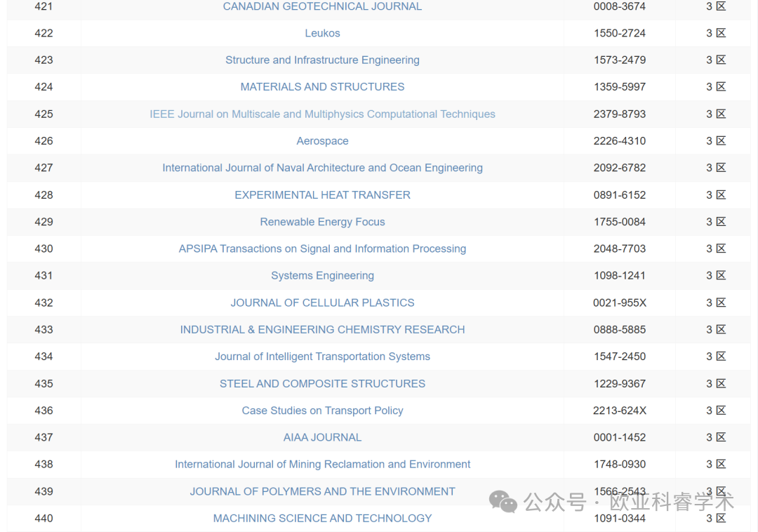Open Case Studies on Transport Policy link
This screenshot has height=532, width=758.
[x=322, y=411]
